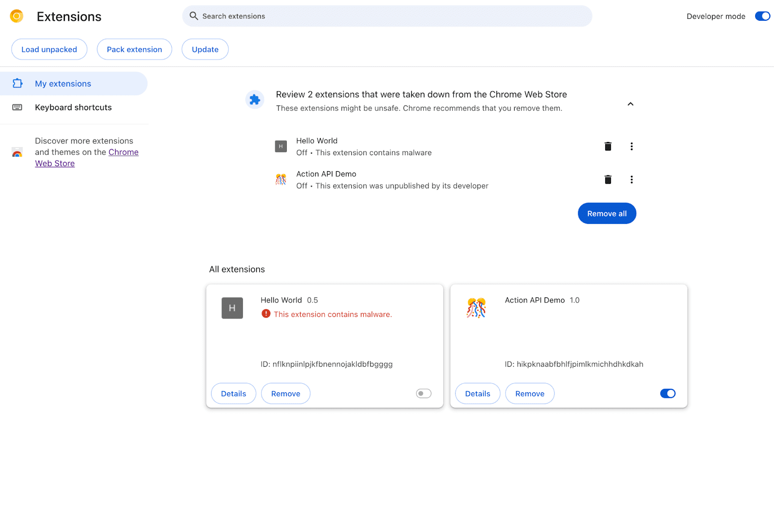Open the three-dot menu for Action API Demo

click(631, 179)
